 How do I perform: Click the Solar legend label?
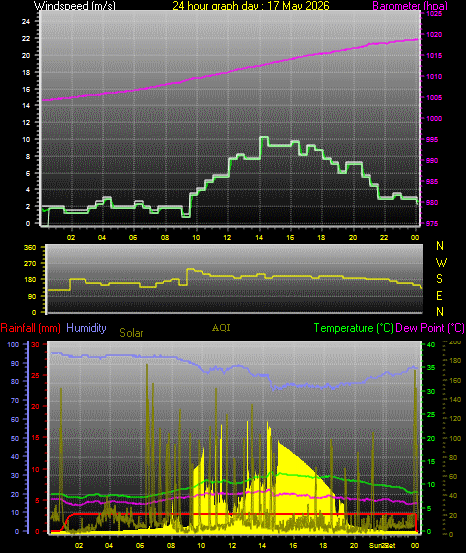131,333
